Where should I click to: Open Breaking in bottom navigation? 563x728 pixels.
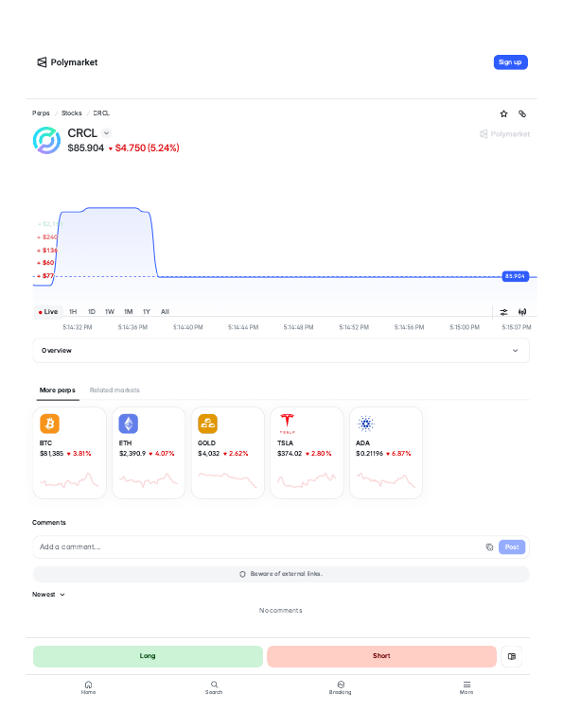[341, 687]
